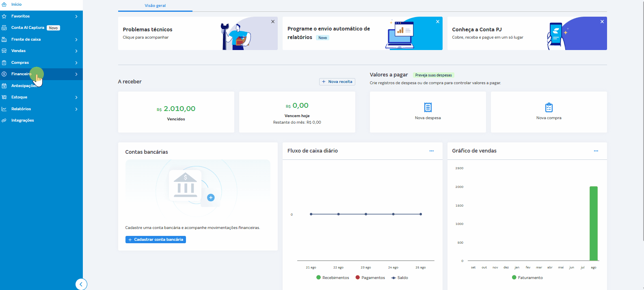Viewport: 644px width, 290px height.
Task: Click the Cadastrar conta bancária button
Action: pos(156,240)
